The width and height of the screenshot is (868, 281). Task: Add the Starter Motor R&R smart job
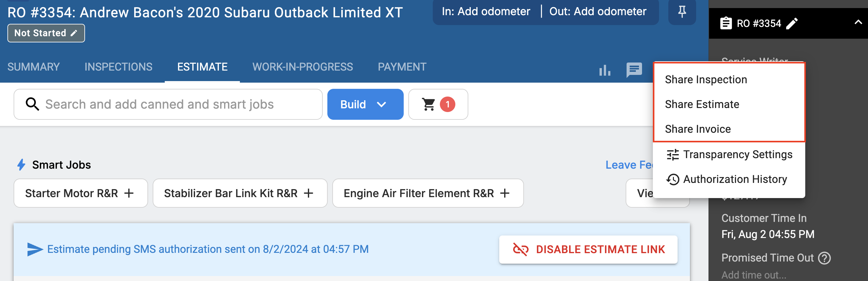(81, 193)
